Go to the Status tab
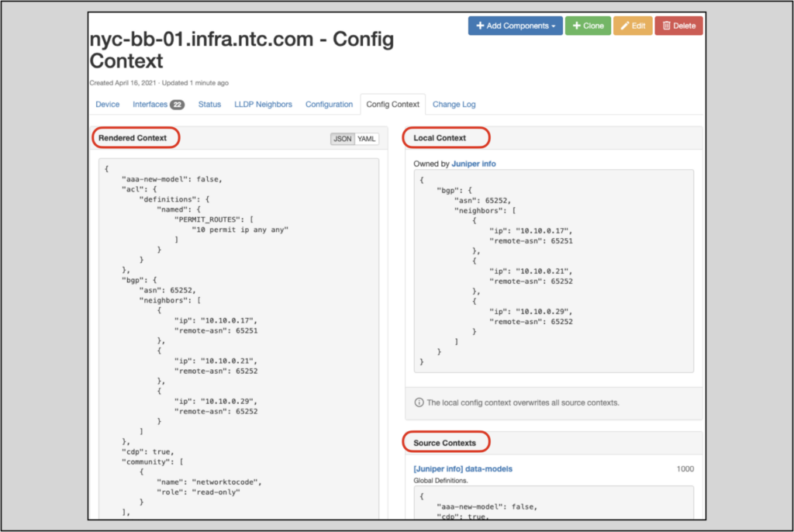Image resolution: width=794 pixels, height=532 pixels. pos(209,105)
